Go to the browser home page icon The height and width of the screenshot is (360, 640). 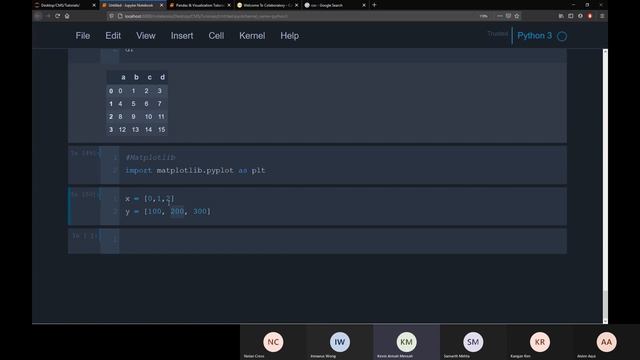[67, 16]
